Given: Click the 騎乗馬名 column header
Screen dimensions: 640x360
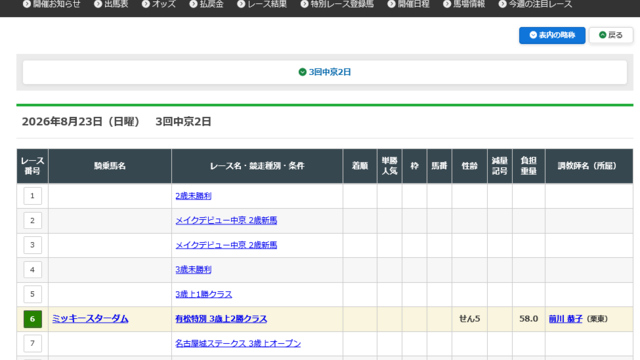Looking at the screenshot, I should tap(110, 166).
